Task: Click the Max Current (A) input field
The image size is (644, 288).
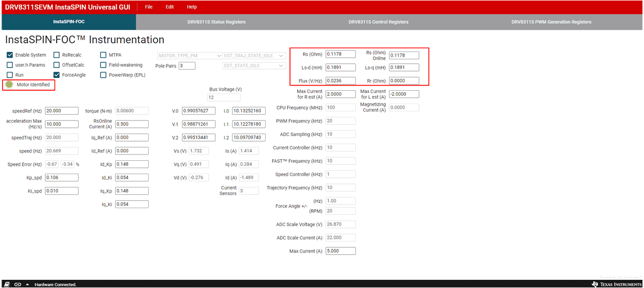Action: (340, 251)
